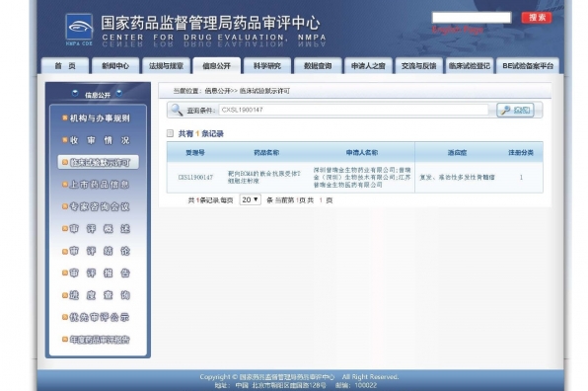The image size is (588, 391).
Task: Click the 查询 search button with magnifier
Action: (x=516, y=110)
